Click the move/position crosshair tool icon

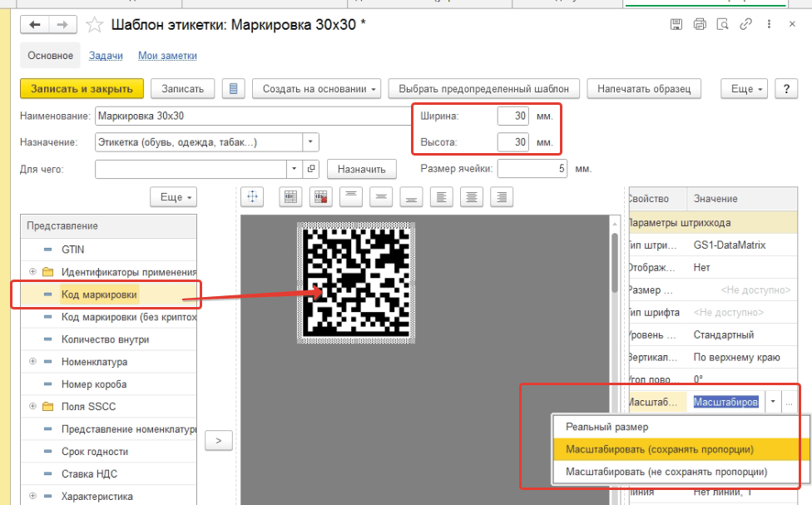[x=252, y=196]
